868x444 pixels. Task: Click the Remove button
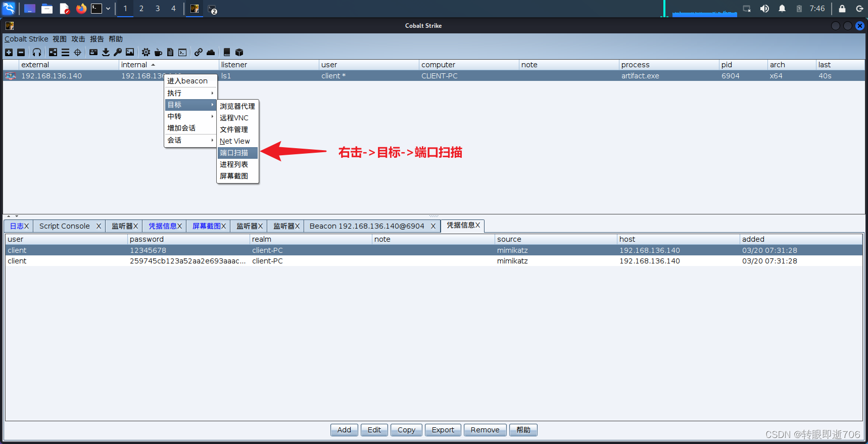(485, 430)
